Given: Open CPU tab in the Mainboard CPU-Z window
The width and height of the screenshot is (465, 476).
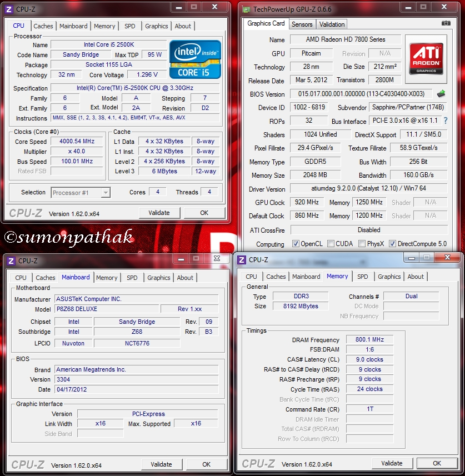Looking at the screenshot, I should [21, 278].
